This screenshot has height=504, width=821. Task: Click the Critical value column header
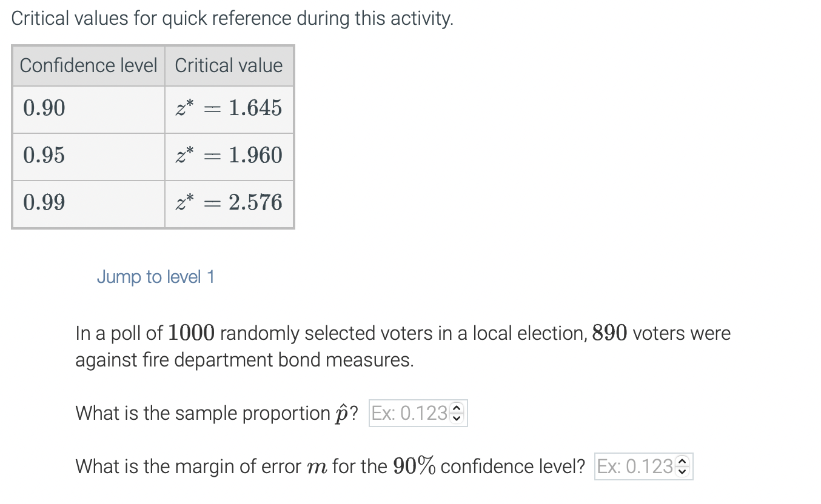pos(229,65)
